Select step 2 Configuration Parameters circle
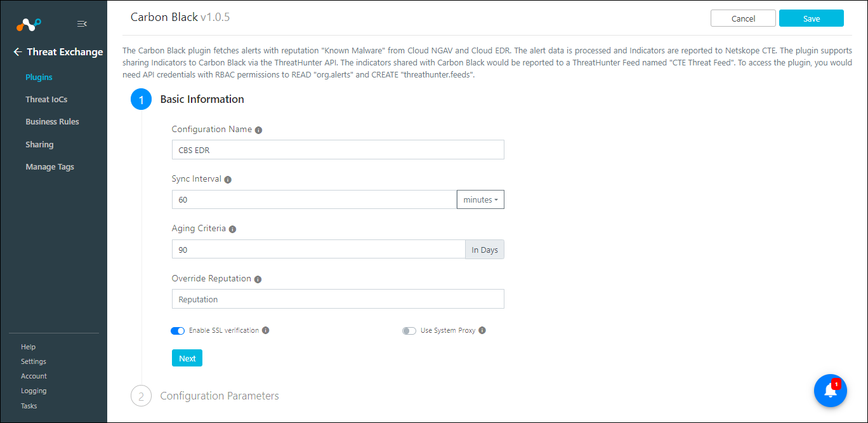The height and width of the screenshot is (423, 868). [141, 396]
